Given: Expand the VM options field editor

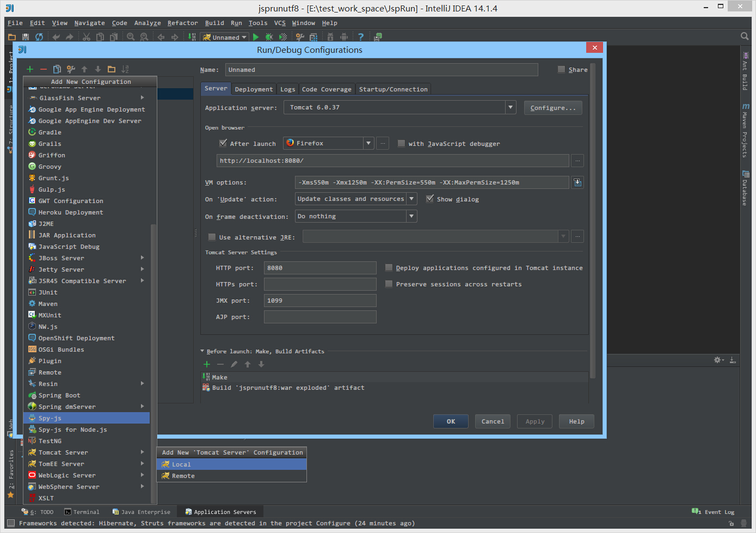Looking at the screenshot, I should point(577,182).
